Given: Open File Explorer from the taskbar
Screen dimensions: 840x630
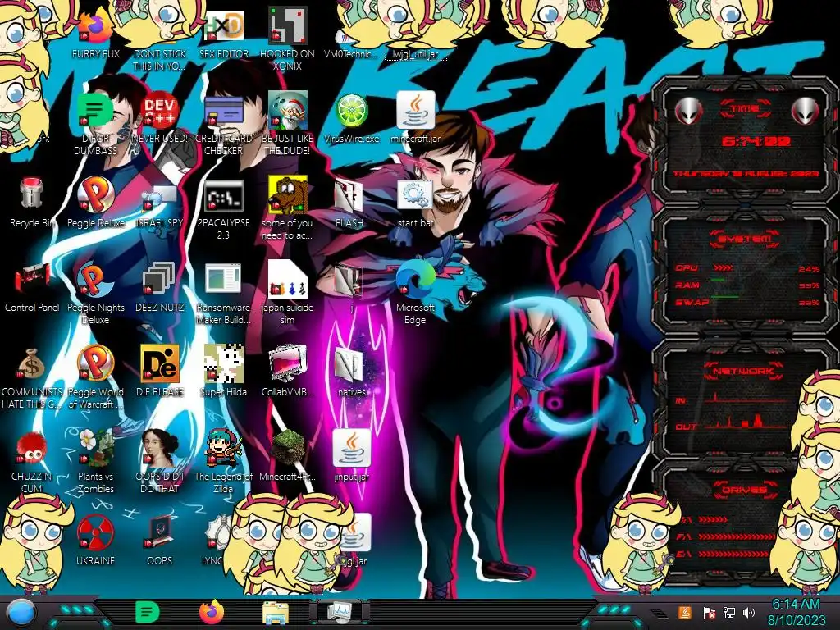Looking at the screenshot, I should coord(276,613).
